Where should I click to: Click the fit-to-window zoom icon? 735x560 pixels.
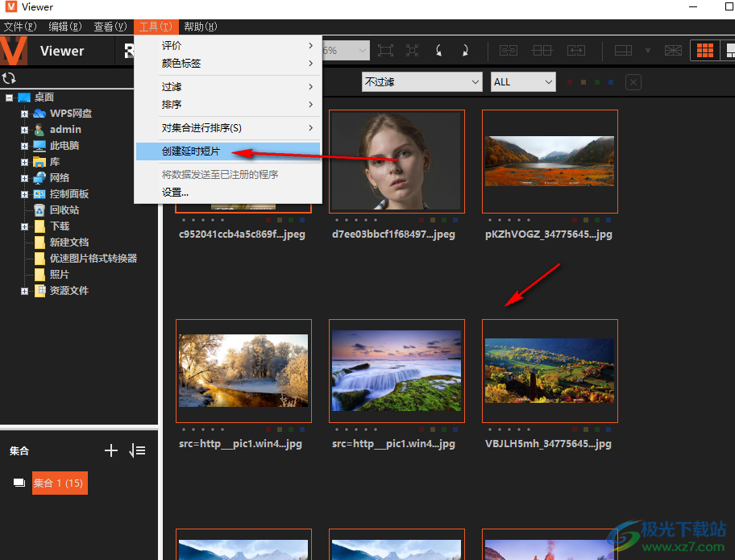(385, 50)
